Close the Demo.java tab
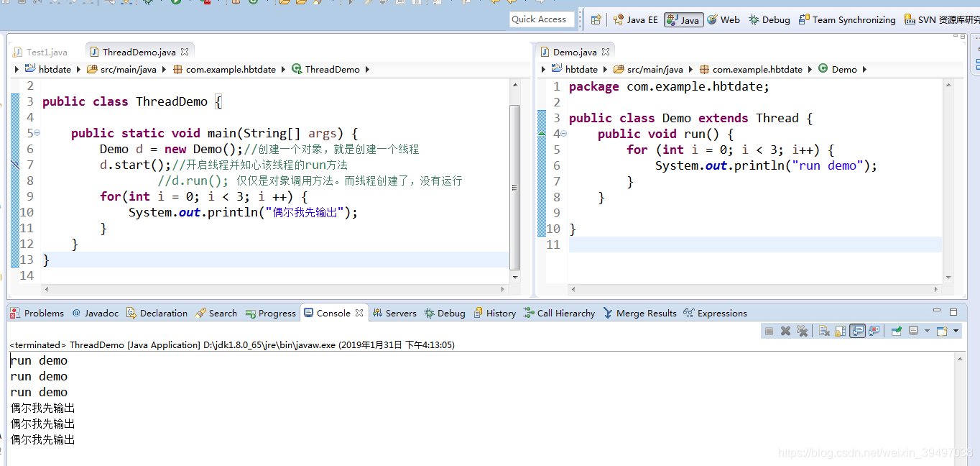This screenshot has width=980, height=466. pos(606,52)
